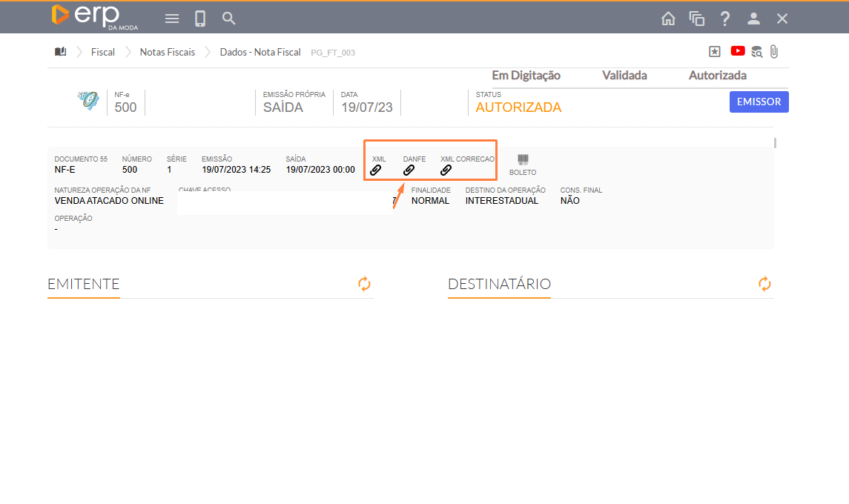Open the DANFE attachment clip
The image size is (849, 504).
[409, 170]
